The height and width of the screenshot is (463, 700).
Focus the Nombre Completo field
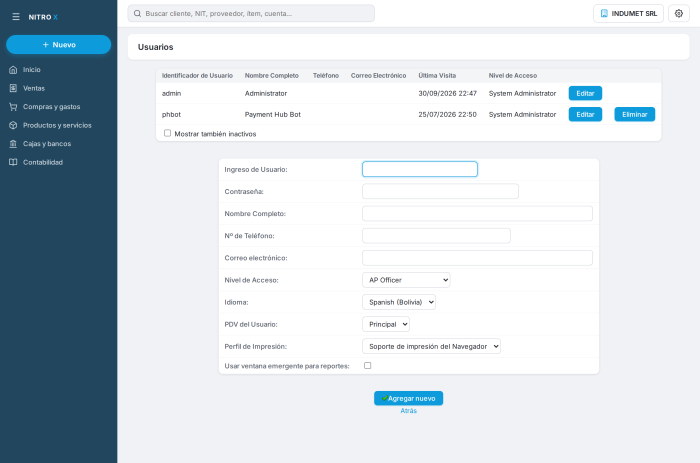tap(477, 213)
